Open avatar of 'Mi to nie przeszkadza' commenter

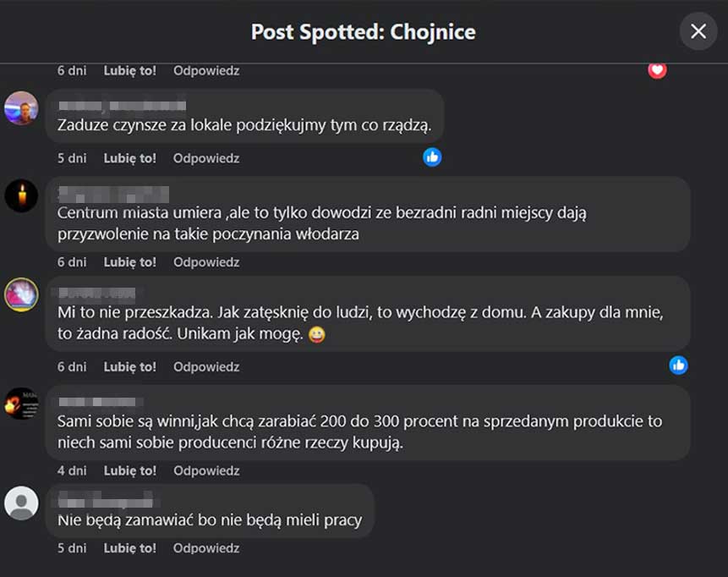point(21,294)
